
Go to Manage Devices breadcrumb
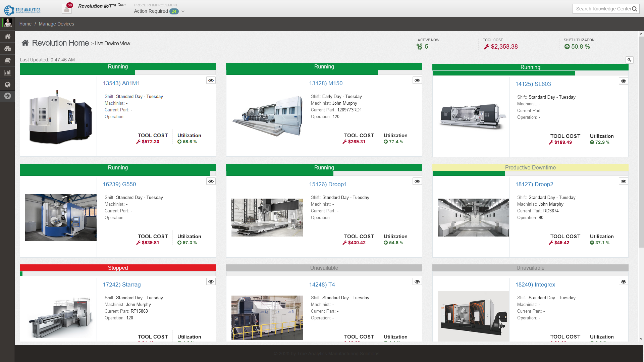coord(56,24)
